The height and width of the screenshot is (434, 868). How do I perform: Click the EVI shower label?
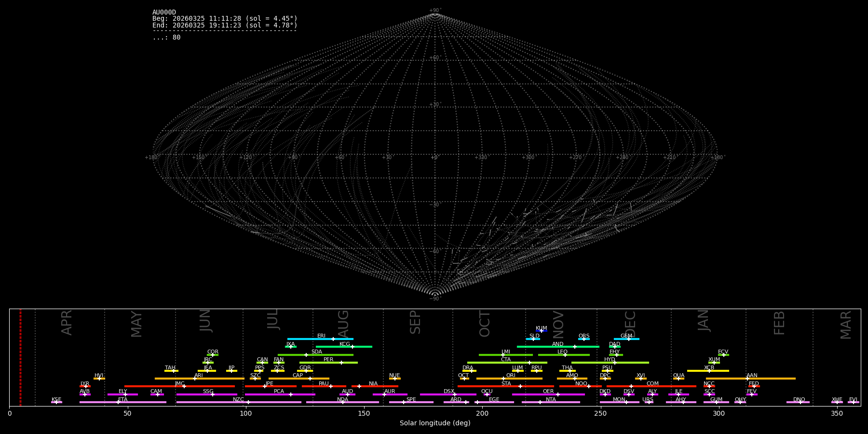click(x=853, y=400)
